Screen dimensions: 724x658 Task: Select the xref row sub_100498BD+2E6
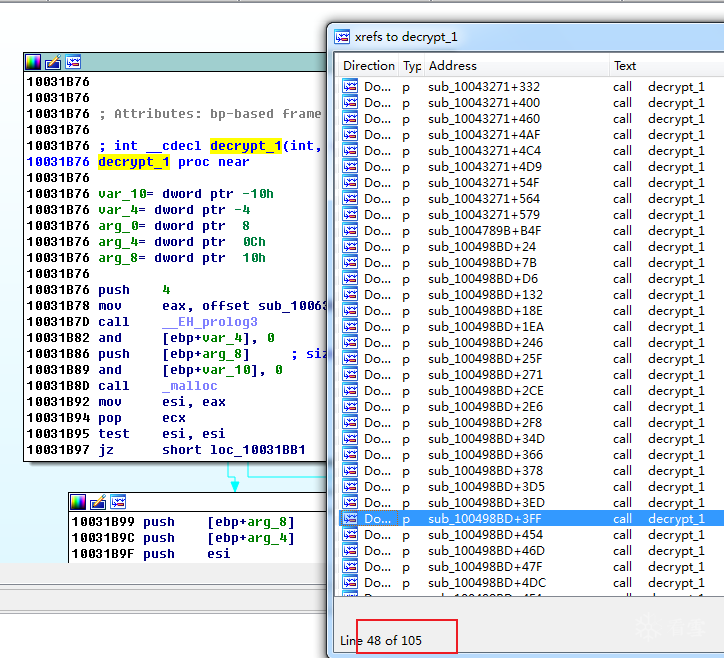[x=531, y=407]
